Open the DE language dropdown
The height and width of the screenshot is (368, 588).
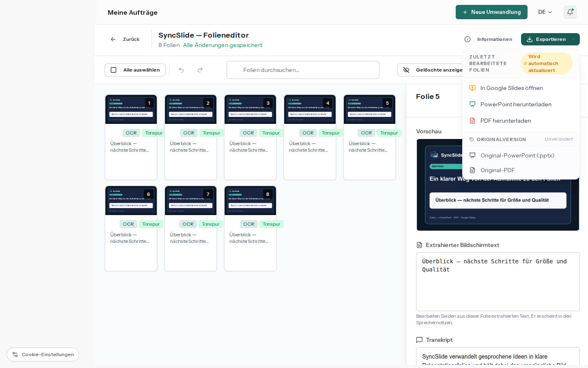pyautogui.click(x=545, y=12)
